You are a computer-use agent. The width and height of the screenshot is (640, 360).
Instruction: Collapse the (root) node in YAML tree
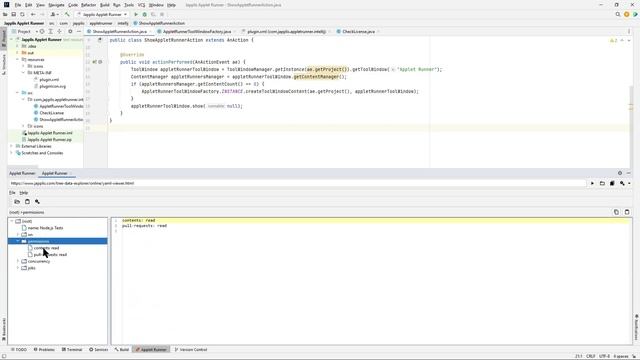click(12, 221)
